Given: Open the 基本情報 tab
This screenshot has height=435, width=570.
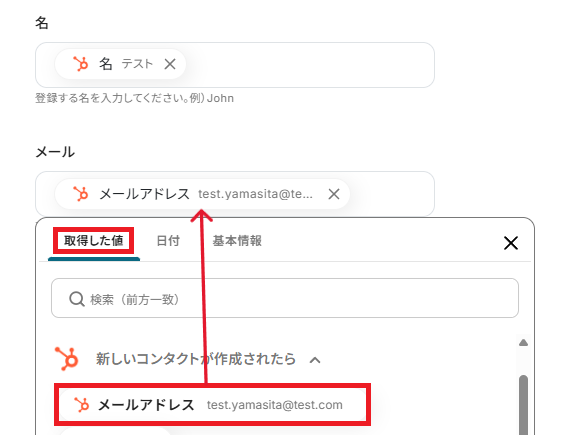Looking at the screenshot, I should 237,241.
